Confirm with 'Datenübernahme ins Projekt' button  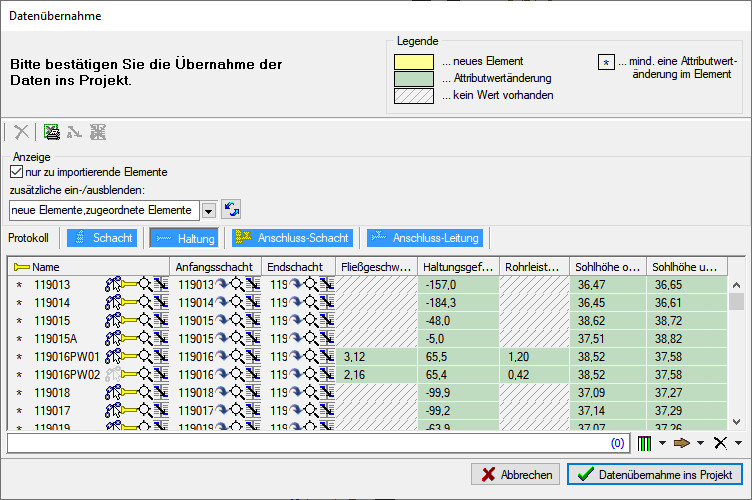coord(655,475)
